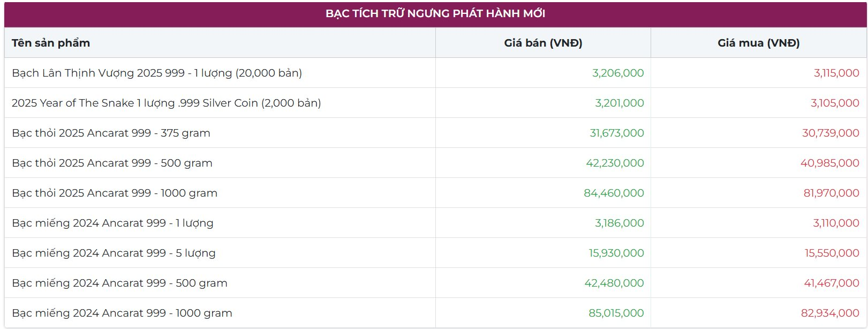Click the 'Giá mua (VNĐ)' column header
This screenshot has width=868, height=329.
pos(758,43)
